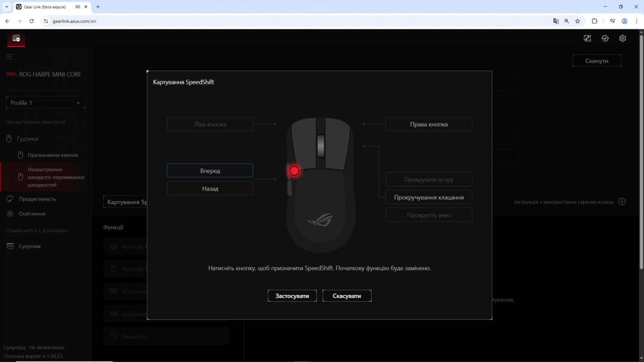The height and width of the screenshot is (362, 644).
Task: Cancel the dialog with Скасувати button
Action: tap(347, 296)
